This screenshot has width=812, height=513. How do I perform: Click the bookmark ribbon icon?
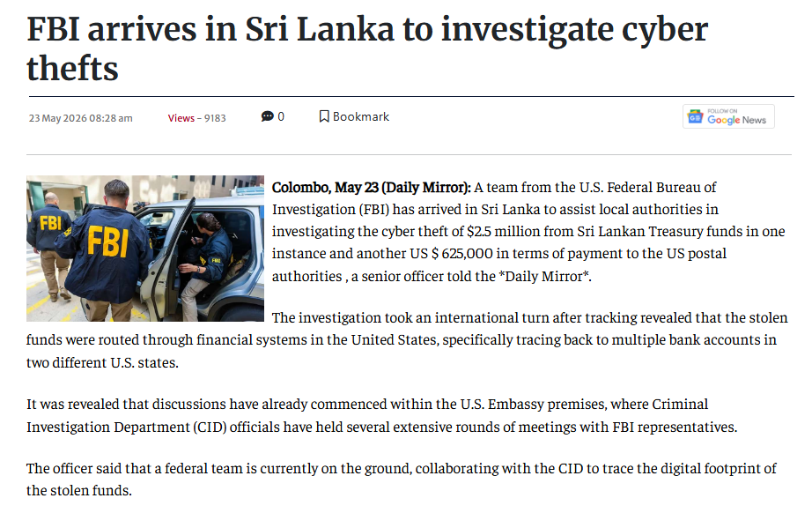click(x=324, y=116)
